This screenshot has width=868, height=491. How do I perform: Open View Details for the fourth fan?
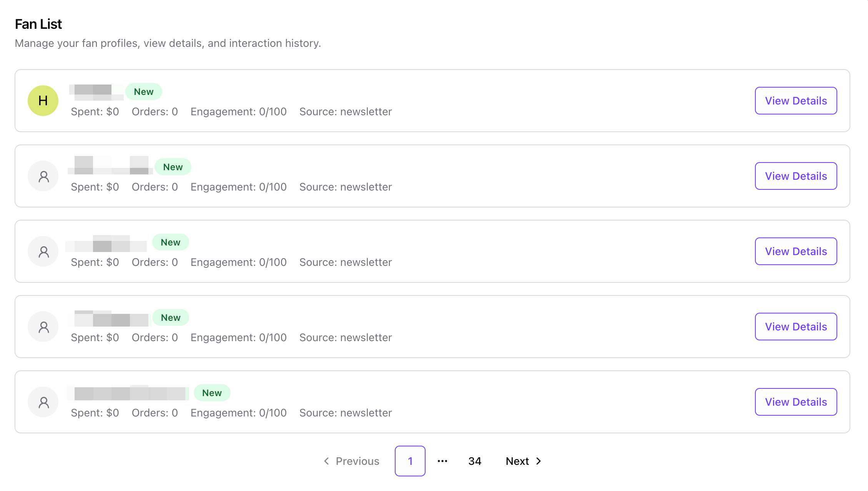coord(796,327)
